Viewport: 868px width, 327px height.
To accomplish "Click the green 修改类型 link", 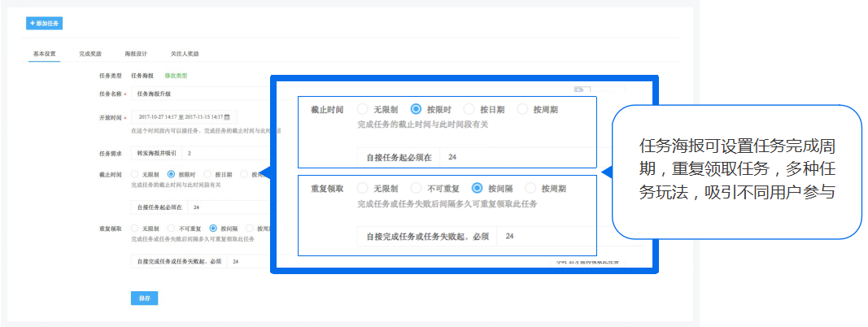I will point(176,76).
